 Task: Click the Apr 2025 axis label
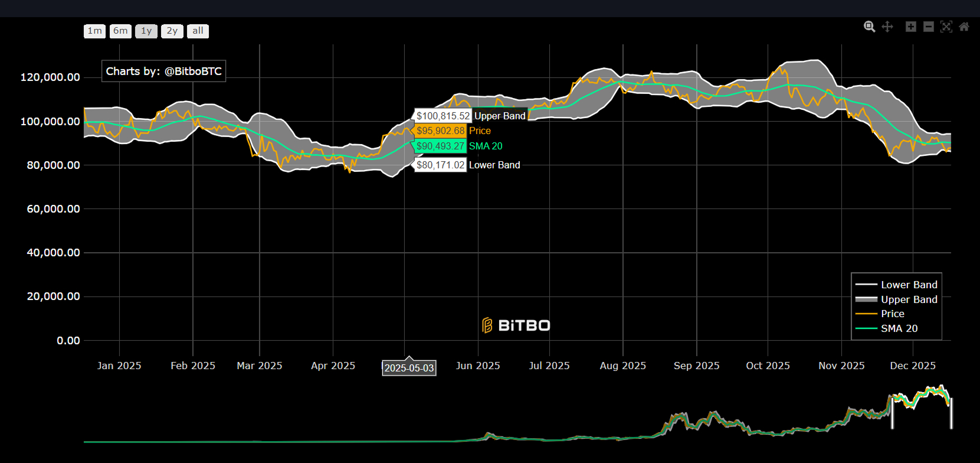(x=333, y=366)
